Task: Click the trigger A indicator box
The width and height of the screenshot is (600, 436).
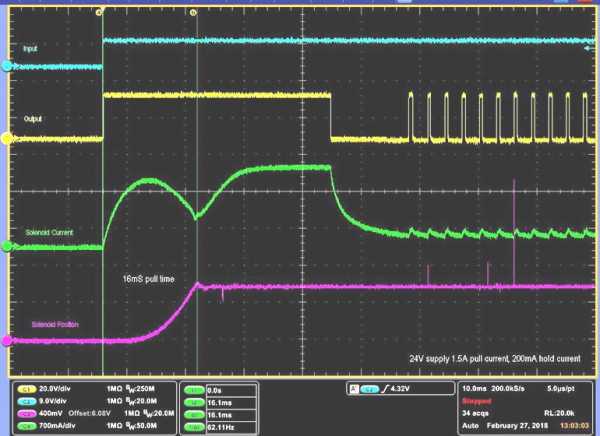Action: point(354,389)
